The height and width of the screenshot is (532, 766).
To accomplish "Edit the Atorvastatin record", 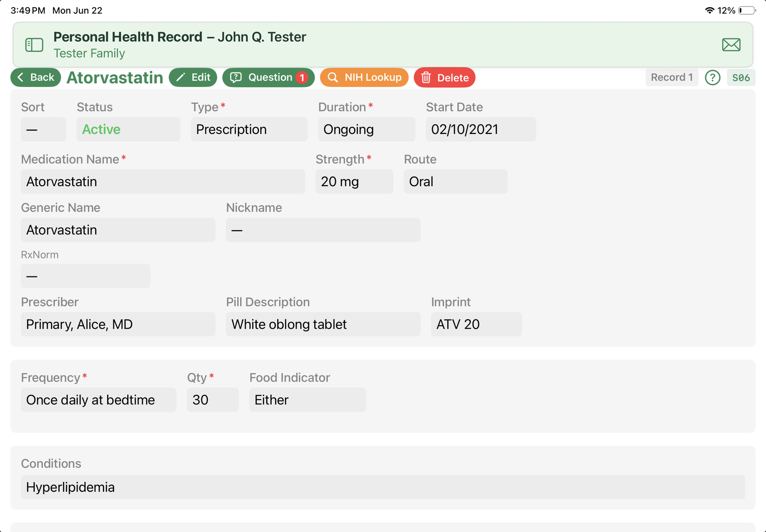I will pyautogui.click(x=193, y=78).
